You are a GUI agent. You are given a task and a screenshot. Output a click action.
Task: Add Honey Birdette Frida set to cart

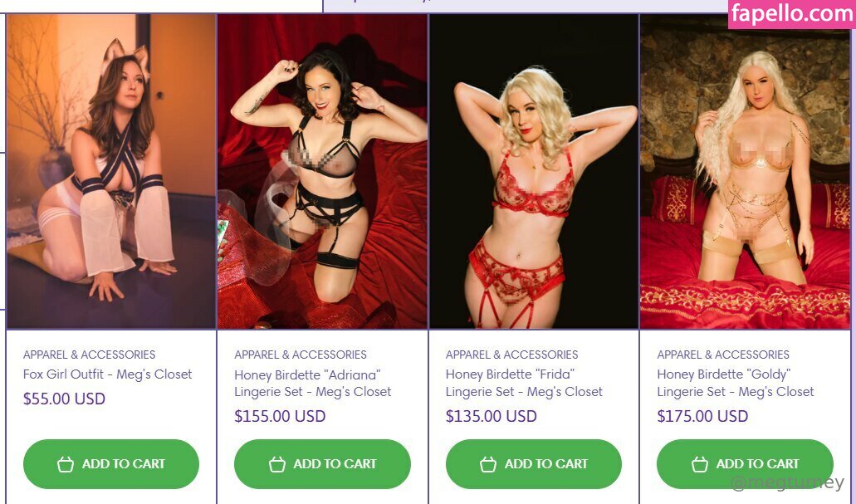tap(533, 464)
